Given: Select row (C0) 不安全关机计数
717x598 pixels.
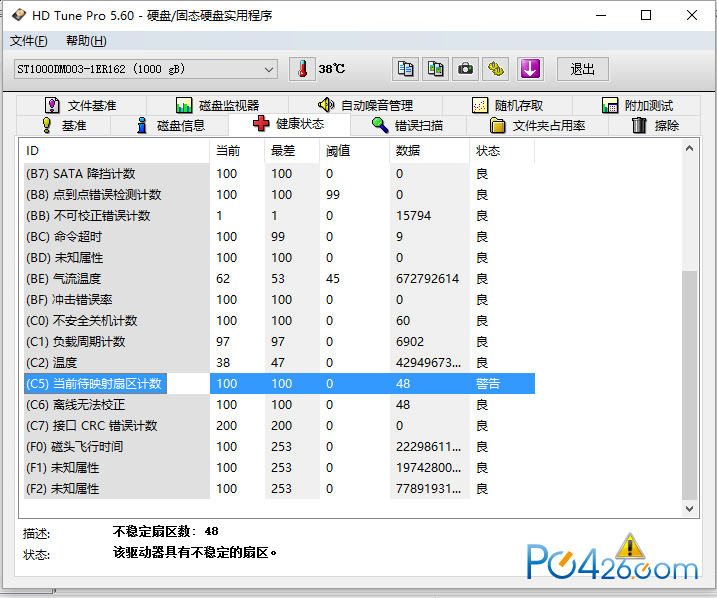Looking at the screenshot, I should pyautogui.click(x=279, y=321).
